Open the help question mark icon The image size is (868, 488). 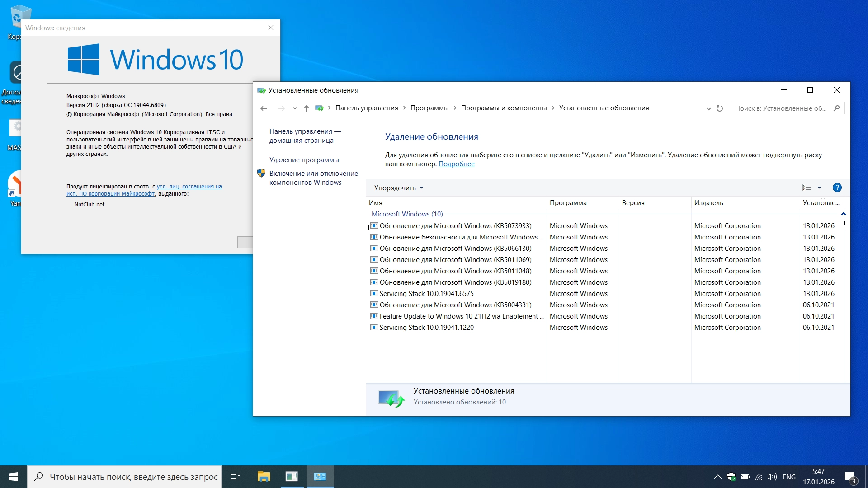point(837,188)
